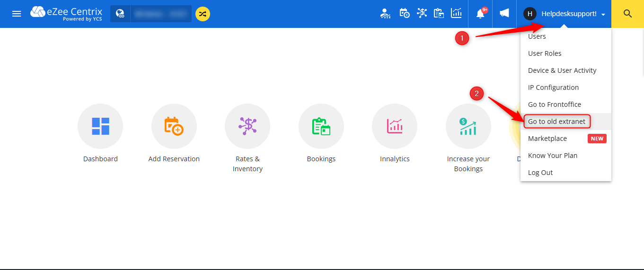Open the hamburger navigation menu
Image resolution: width=644 pixels, height=270 pixels.
(x=17, y=14)
